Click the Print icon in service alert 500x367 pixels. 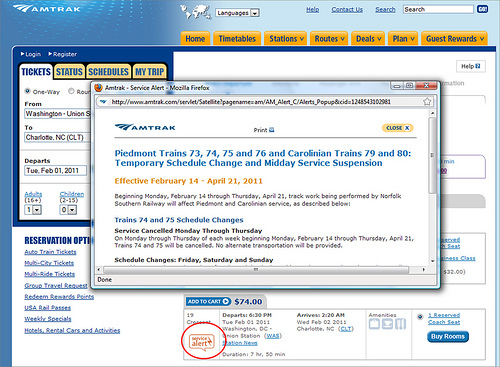[272, 130]
